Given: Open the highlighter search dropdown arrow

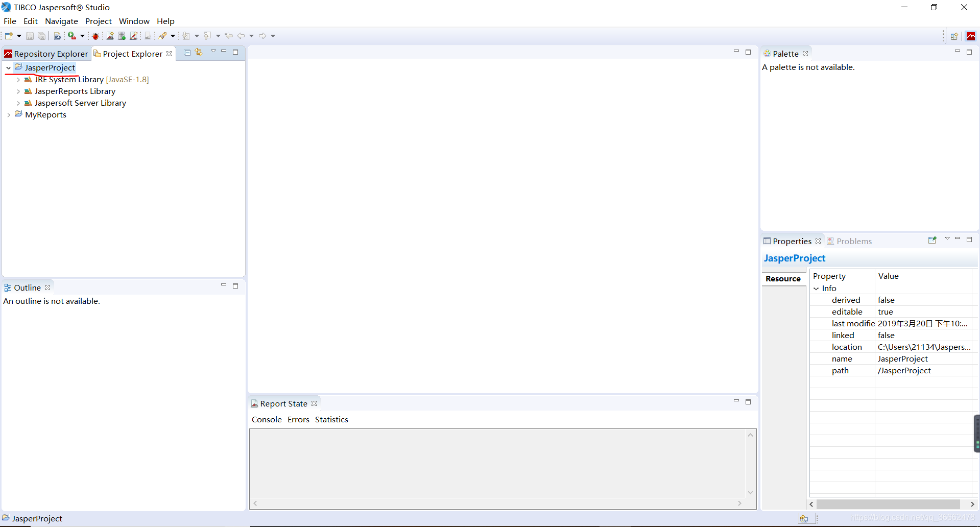Looking at the screenshot, I should [173, 36].
